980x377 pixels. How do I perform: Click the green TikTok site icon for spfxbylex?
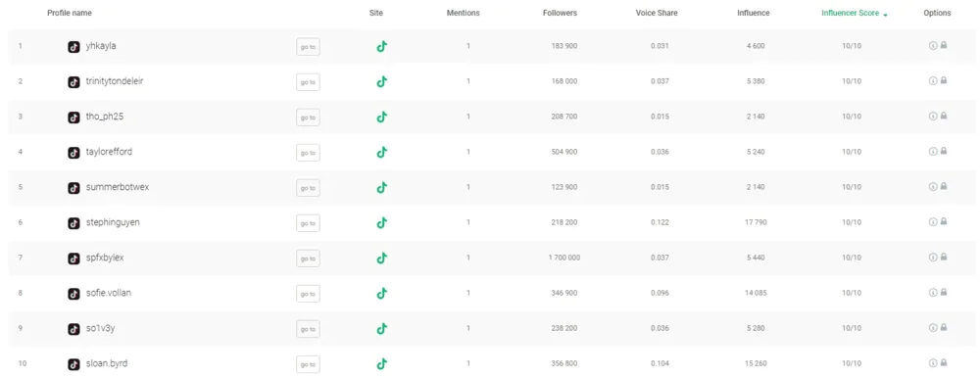coord(382,258)
